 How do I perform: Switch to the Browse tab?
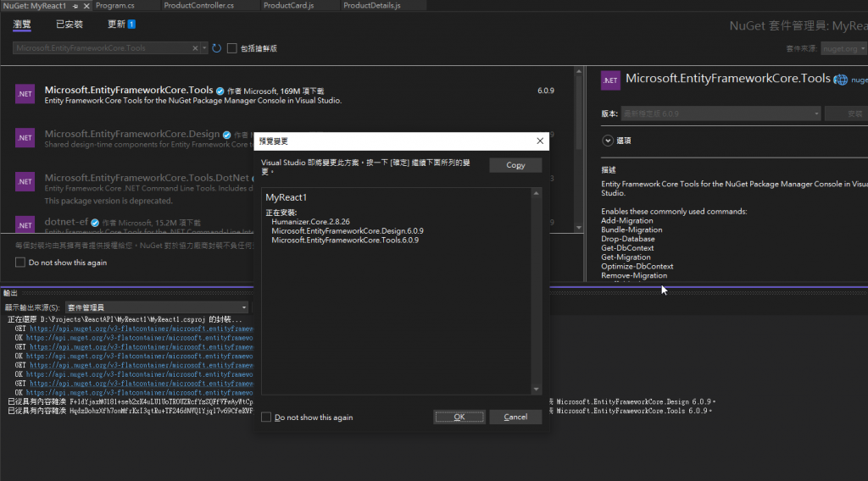tap(22, 25)
